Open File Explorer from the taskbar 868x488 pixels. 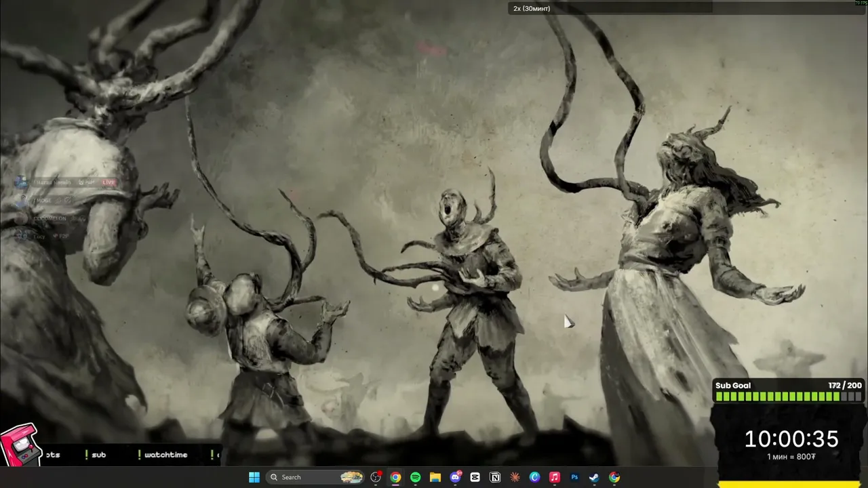pos(435,477)
